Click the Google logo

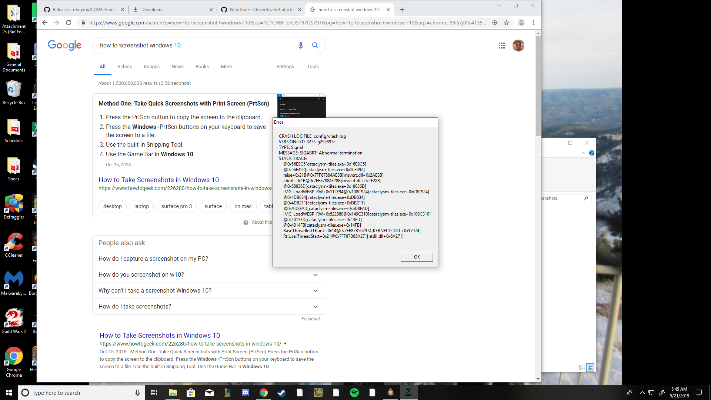pos(64,45)
